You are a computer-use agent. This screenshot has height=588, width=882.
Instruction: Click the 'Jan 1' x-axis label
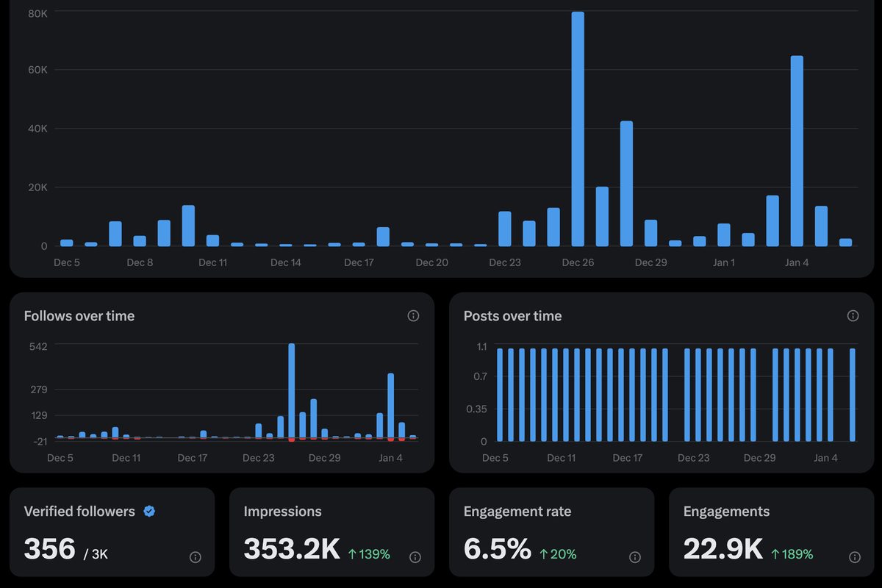723,262
